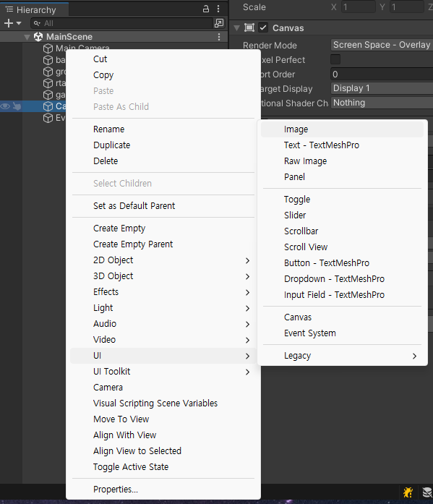Click the Canvas component icon in Inspector
The width and height of the screenshot is (433, 504).
(x=249, y=27)
